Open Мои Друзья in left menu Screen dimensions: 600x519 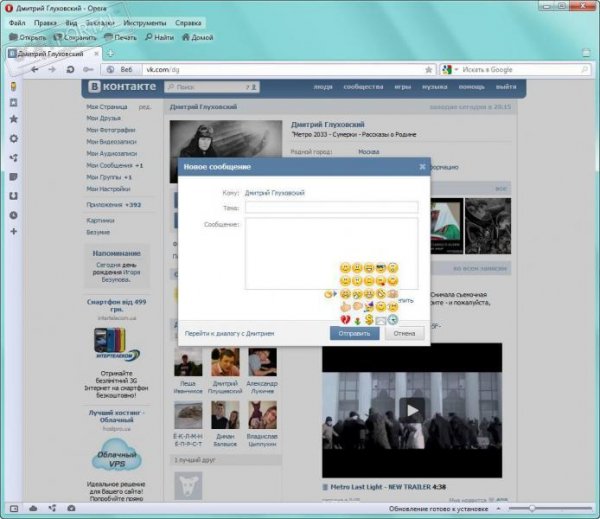103,118
